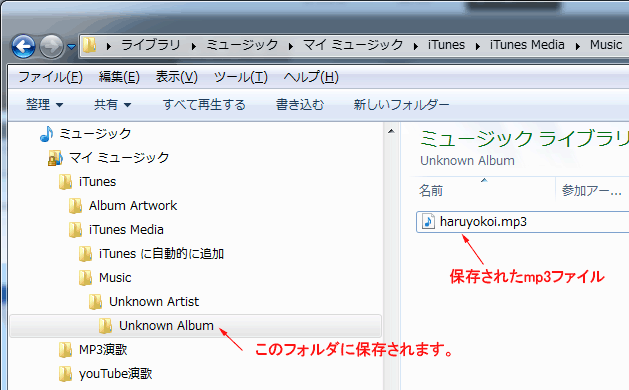
Task: Expand the chevron after iTunes Media breadcrumb
Action: click(x=578, y=47)
